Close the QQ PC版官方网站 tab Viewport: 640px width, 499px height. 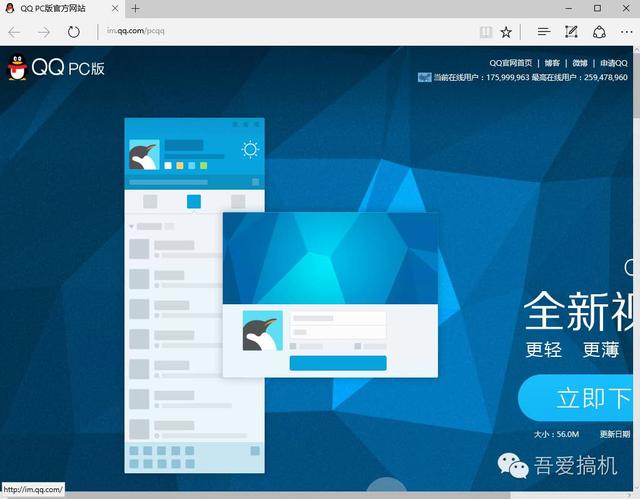[x=115, y=8]
